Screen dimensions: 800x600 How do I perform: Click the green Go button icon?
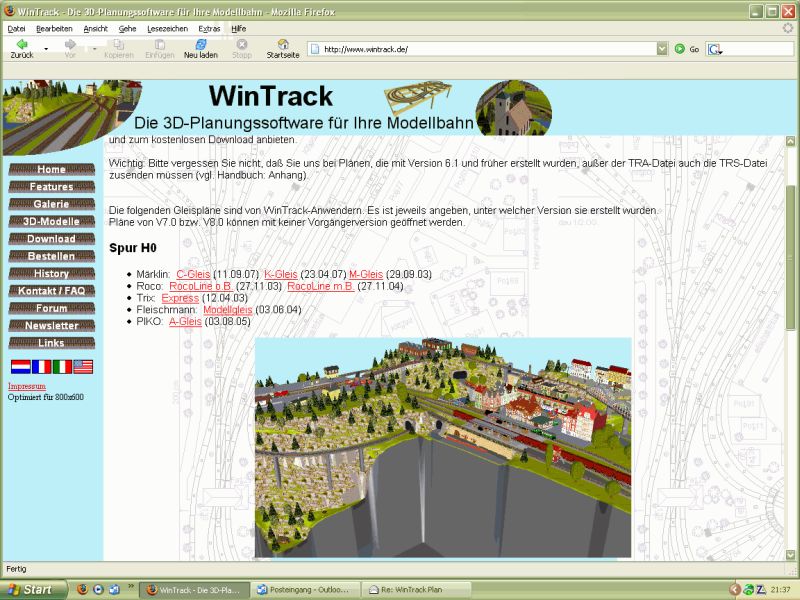[679, 49]
